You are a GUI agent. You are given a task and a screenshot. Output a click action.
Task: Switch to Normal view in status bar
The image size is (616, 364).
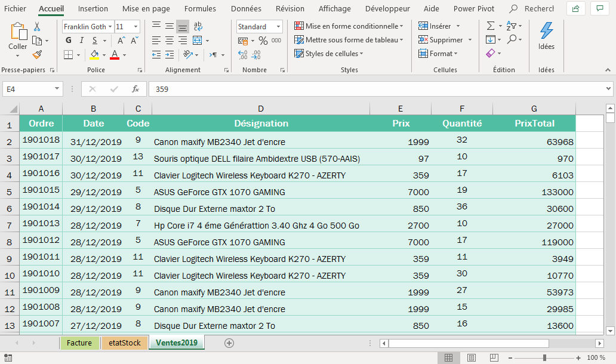click(448, 357)
